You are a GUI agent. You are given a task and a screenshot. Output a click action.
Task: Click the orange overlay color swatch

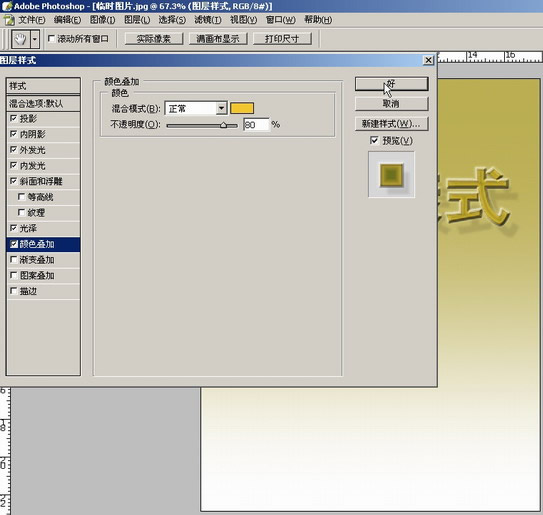pos(242,108)
